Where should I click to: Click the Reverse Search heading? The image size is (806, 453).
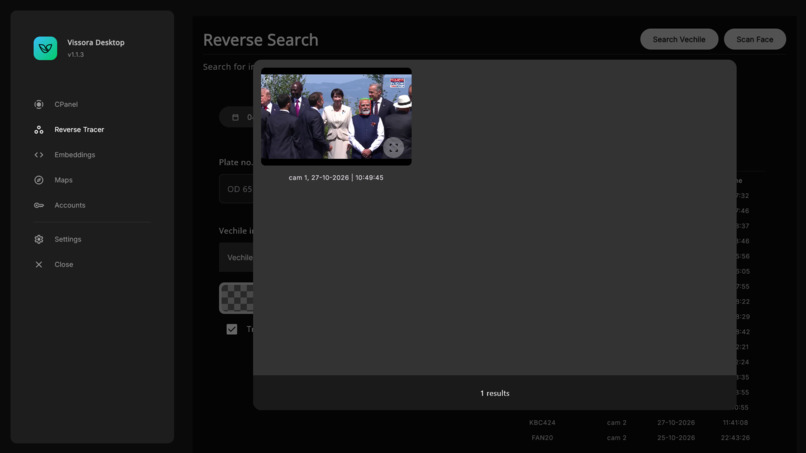pos(261,40)
